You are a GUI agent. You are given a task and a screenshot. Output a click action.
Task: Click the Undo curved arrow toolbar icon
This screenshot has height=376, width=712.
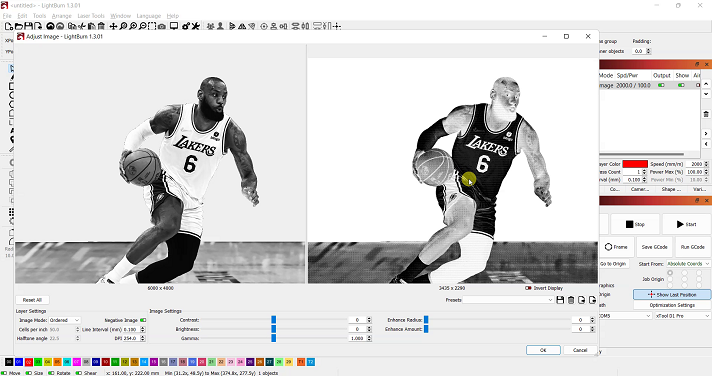click(x=50, y=26)
